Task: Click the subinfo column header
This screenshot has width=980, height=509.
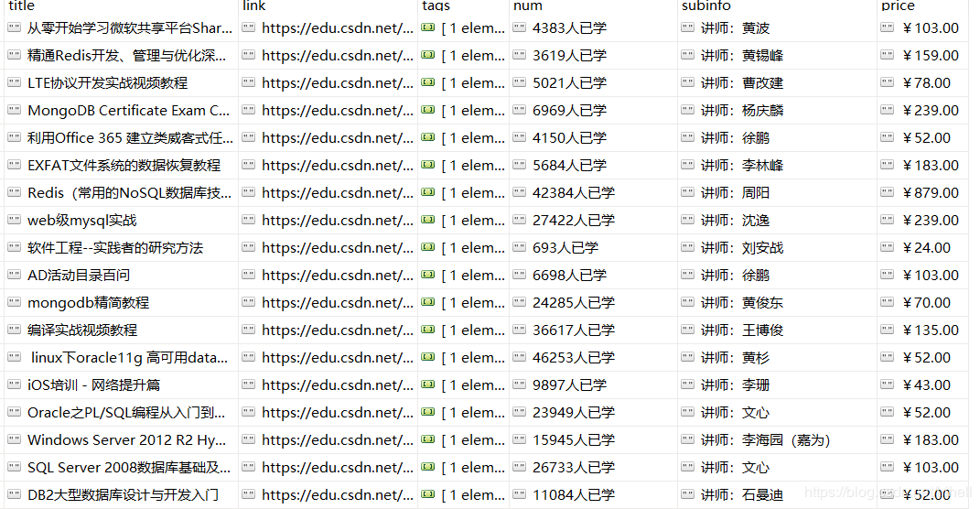Action: pyautogui.click(x=778, y=5)
